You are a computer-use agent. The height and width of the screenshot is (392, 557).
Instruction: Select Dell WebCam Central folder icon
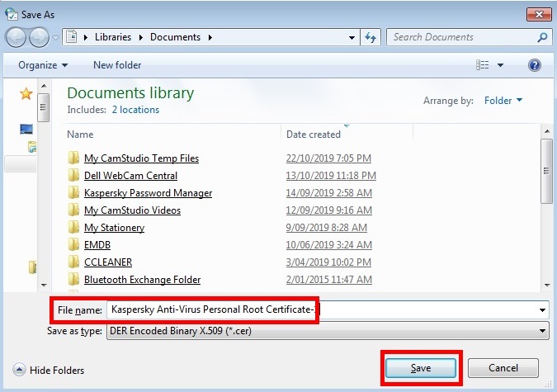pyautogui.click(x=73, y=175)
